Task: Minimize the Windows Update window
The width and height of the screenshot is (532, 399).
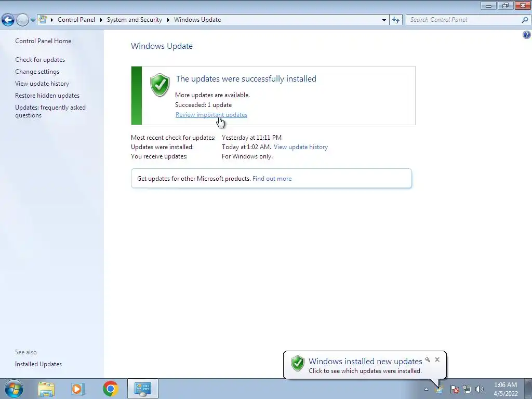Action: 488,5
